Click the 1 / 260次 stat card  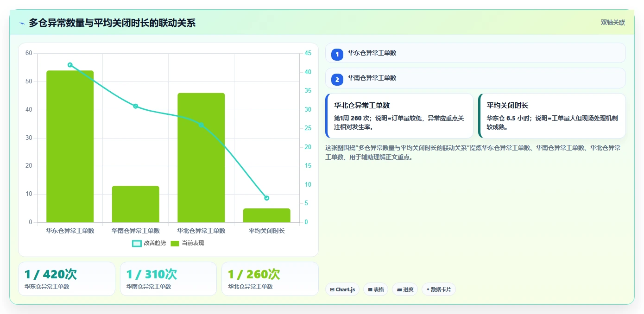270,279
